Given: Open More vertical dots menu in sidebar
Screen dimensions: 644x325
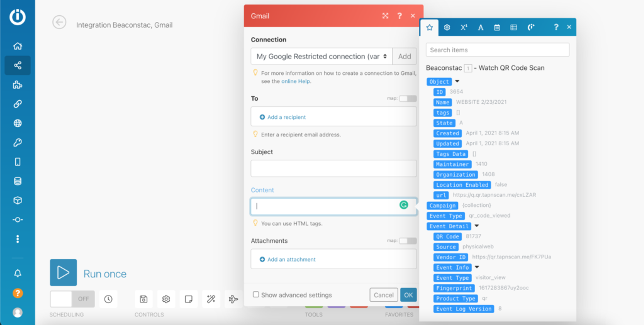Looking at the screenshot, I should click(17, 239).
